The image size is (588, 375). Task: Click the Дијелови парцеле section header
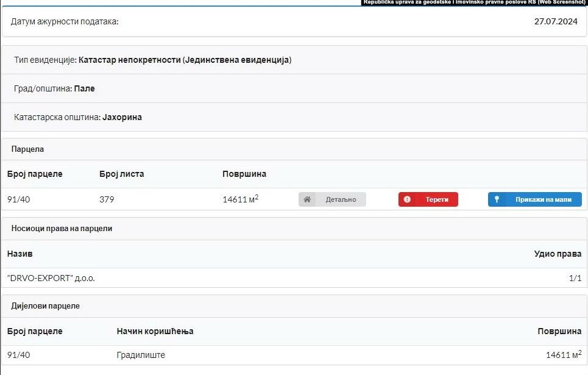(x=45, y=305)
